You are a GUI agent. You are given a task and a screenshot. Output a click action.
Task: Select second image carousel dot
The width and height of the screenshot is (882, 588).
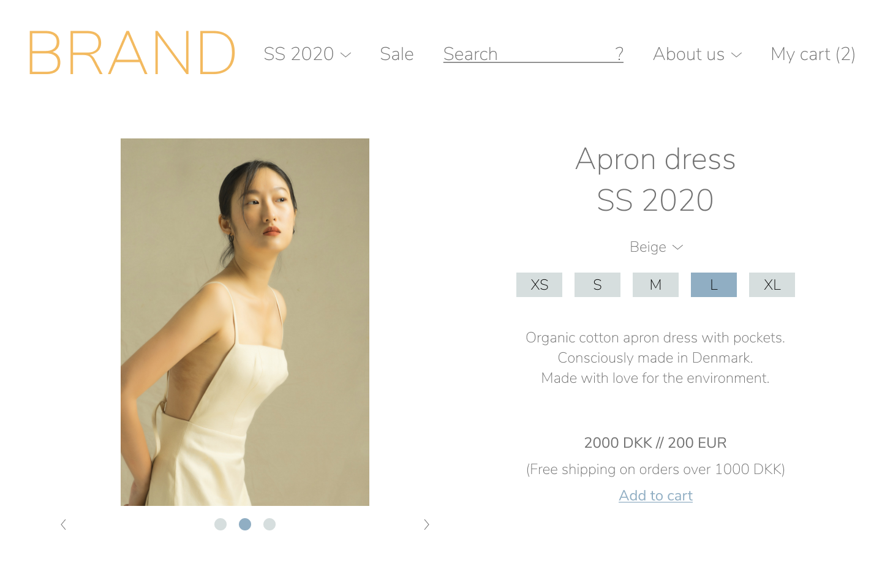pos(245,524)
